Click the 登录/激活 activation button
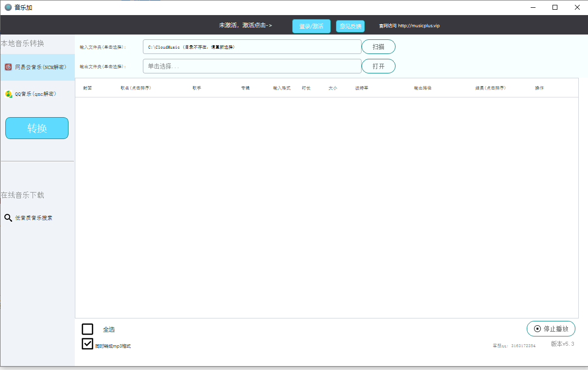This screenshot has height=370, width=588. [x=311, y=26]
